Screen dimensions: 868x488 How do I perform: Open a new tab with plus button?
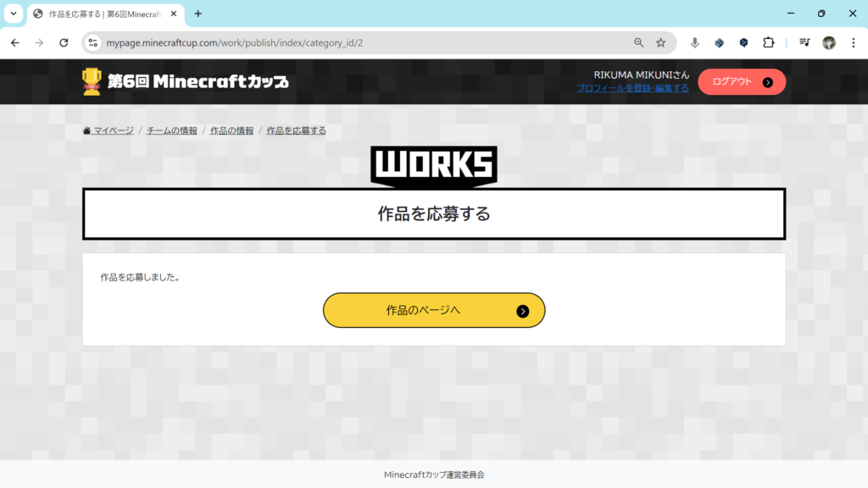198,14
